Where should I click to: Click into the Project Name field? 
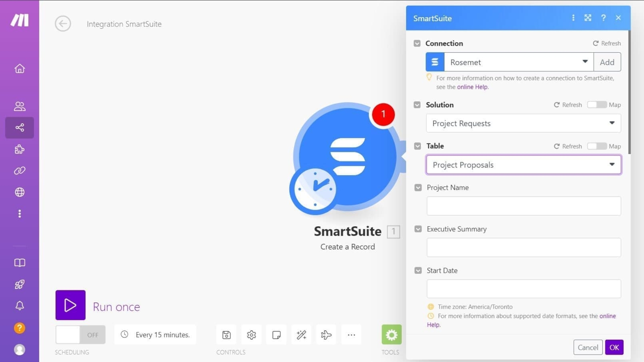tap(523, 206)
